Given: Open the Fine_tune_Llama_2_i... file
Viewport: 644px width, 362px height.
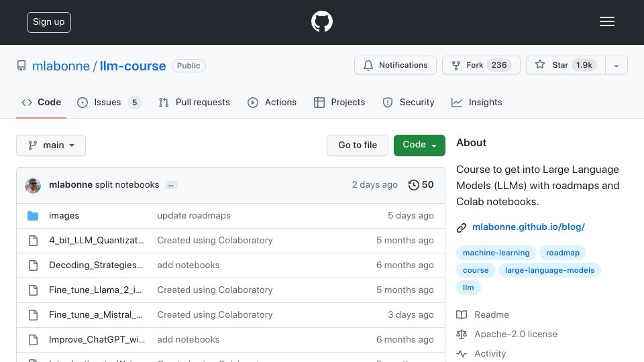Looking at the screenshot, I should point(95,290).
